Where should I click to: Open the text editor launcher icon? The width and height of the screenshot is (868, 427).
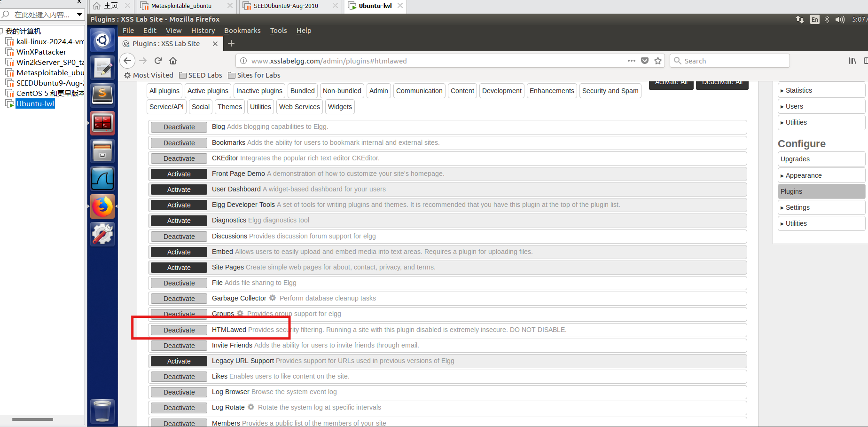coord(102,68)
